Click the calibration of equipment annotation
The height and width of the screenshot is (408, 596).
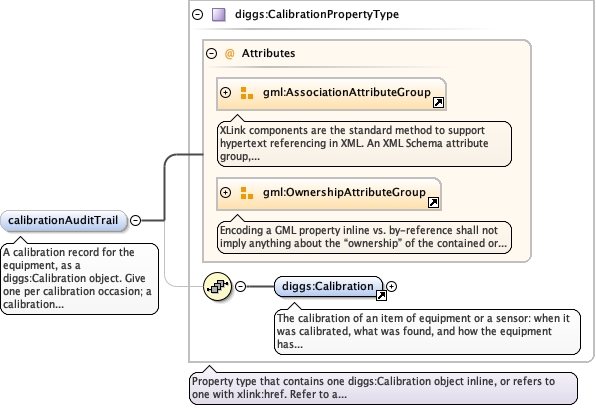coord(427,332)
